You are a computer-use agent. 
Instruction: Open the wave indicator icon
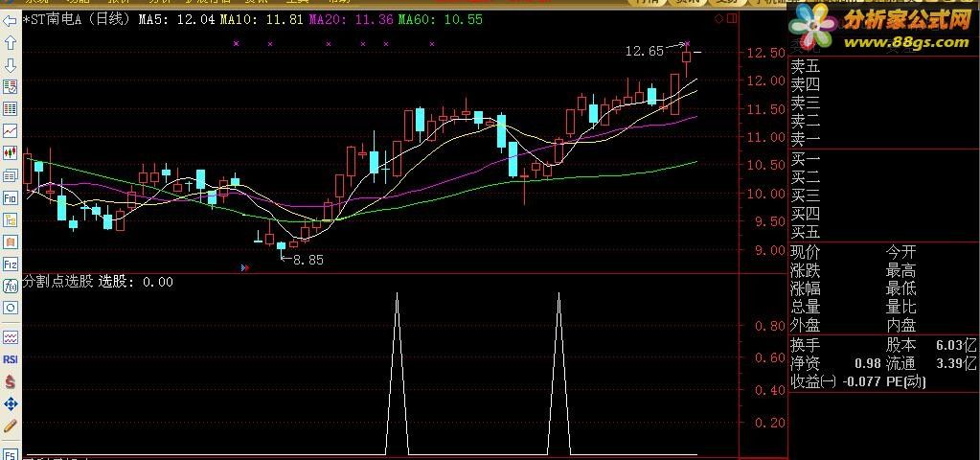pyautogui.click(x=10, y=337)
